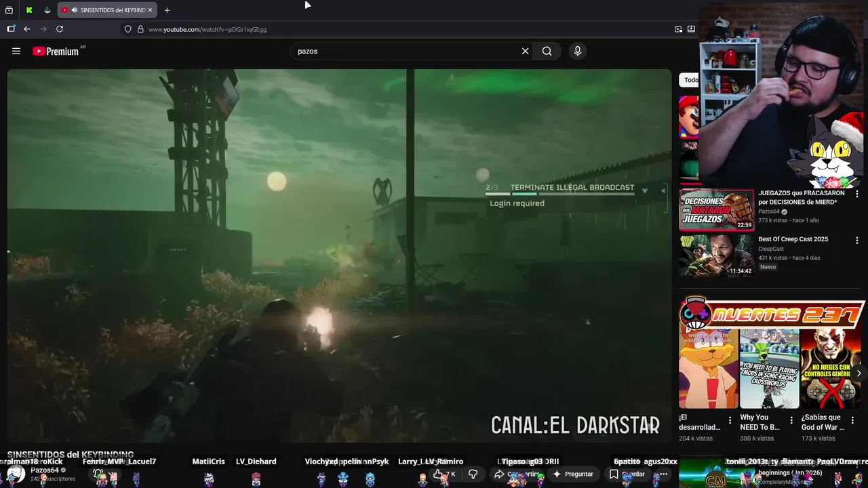This screenshot has height=488, width=868.
Task: Go forward with the browser forward arrow
Action: tap(43, 29)
